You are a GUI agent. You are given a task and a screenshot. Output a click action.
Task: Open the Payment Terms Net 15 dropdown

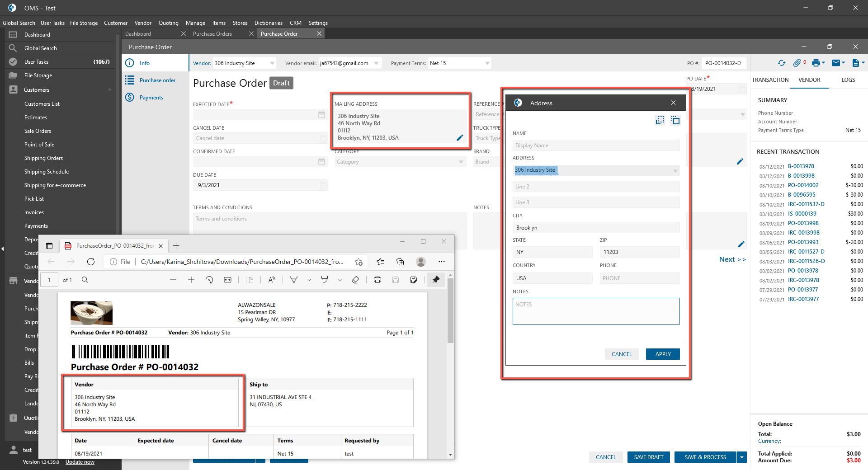(487, 63)
